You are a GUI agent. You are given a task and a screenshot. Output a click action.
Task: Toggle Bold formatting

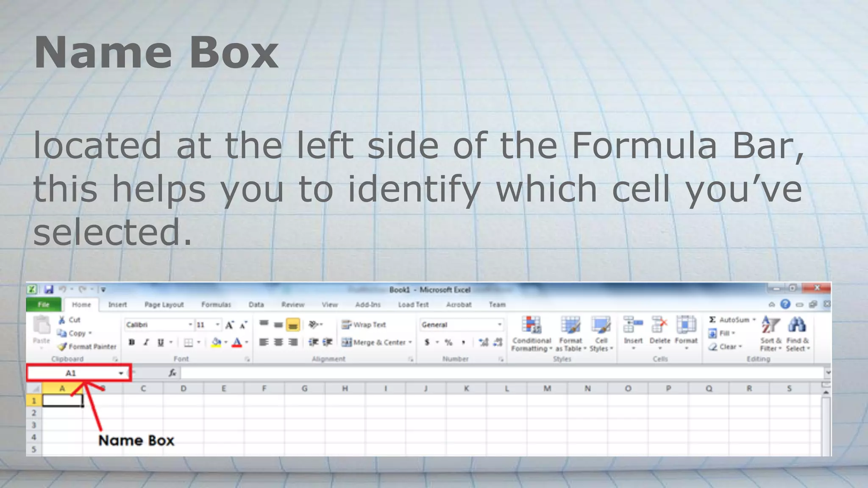click(x=132, y=342)
